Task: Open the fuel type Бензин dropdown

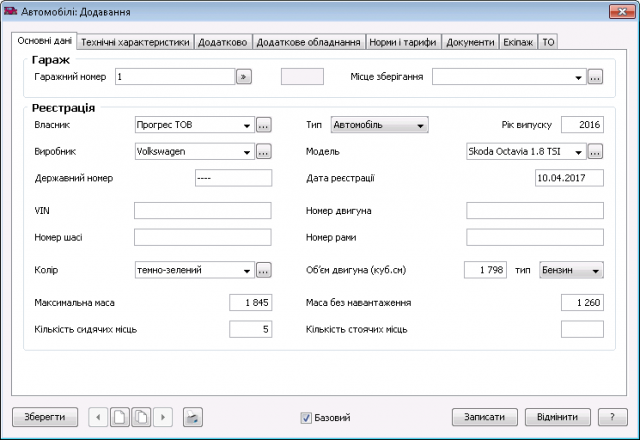Action: click(596, 269)
